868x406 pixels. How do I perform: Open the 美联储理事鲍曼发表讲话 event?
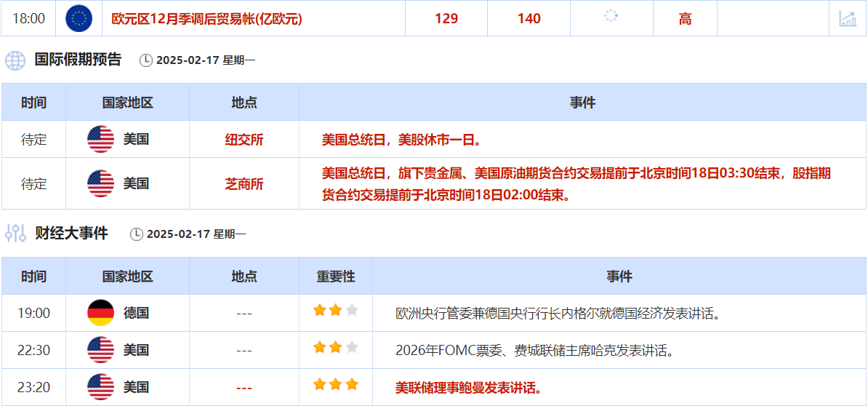(468, 387)
